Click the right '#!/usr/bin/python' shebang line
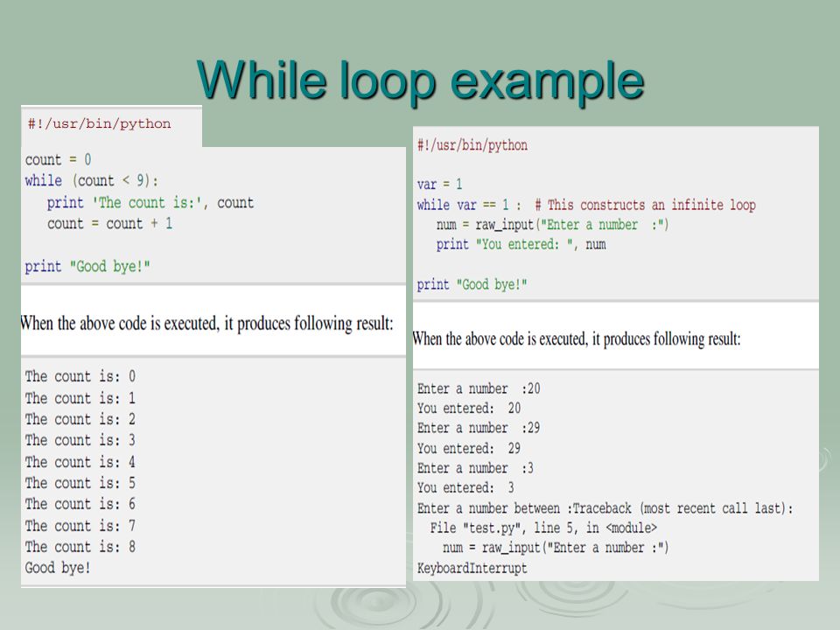This screenshot has width=840, height=630. tap(472, 145)
